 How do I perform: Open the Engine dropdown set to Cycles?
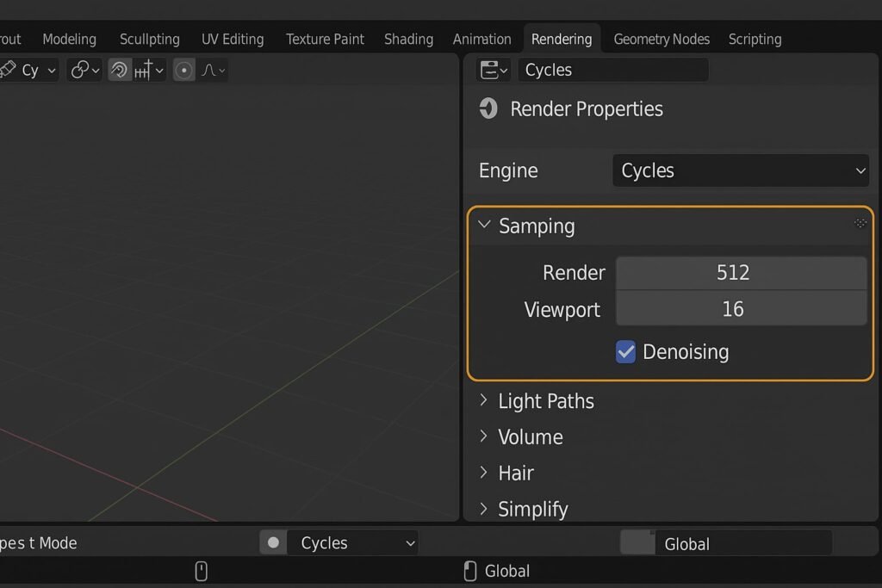[740, 170]
